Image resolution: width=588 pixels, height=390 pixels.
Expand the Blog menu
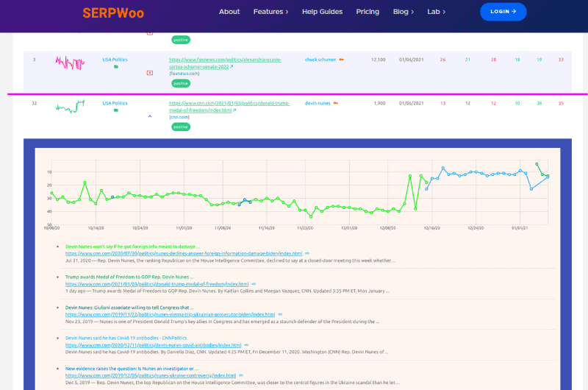coord(403,12)
